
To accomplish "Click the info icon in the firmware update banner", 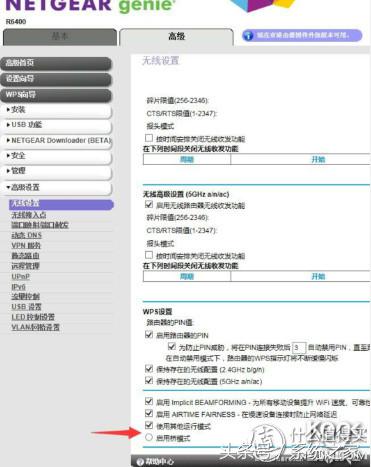I will 248,36.
